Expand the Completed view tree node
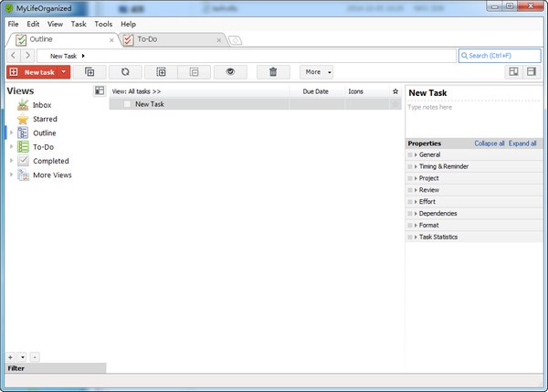548x392 pixels. tap(11, 161)
